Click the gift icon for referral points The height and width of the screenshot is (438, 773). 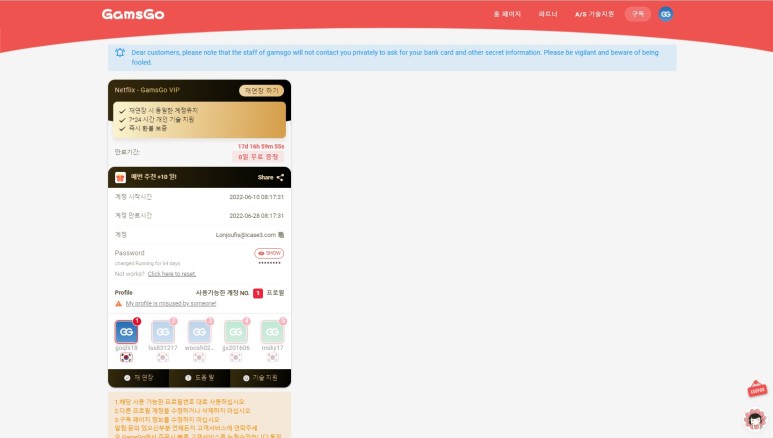(x=120, y=178)
